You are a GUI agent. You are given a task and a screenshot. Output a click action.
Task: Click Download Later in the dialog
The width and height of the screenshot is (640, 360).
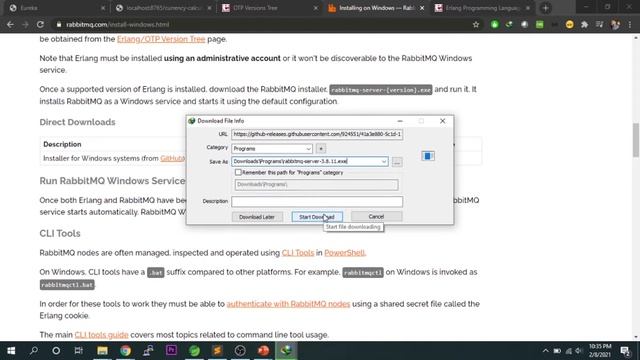click(x=257, y=217)
